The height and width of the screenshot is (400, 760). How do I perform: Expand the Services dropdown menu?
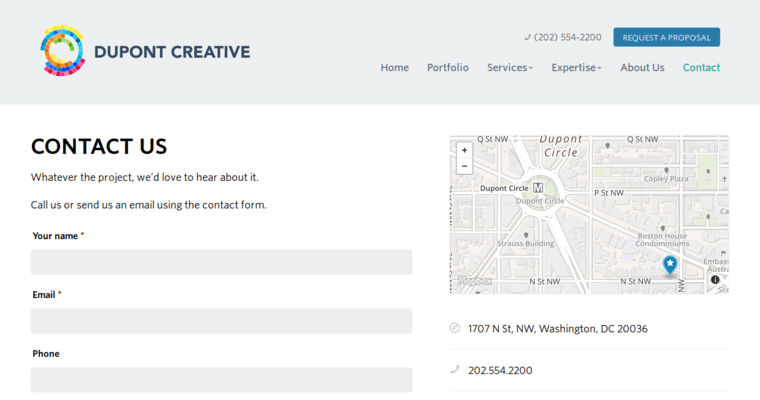point(509,68)
